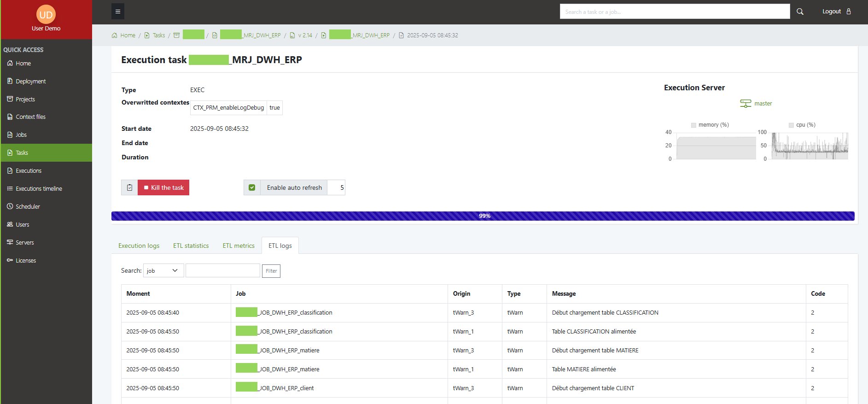Click the Search a task or job field
Image resolution: width=868 pixels, height=404 pixels.
[x=675, y=12]
